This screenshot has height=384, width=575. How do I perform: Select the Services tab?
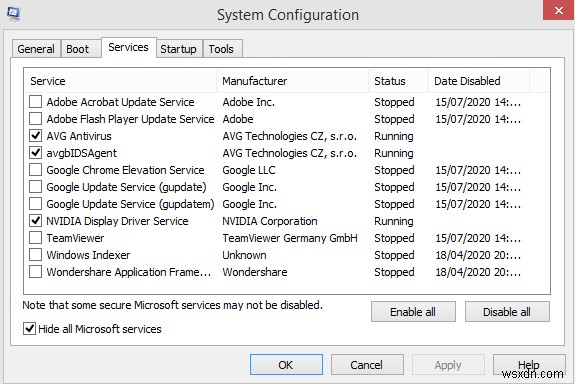(128, 47)
